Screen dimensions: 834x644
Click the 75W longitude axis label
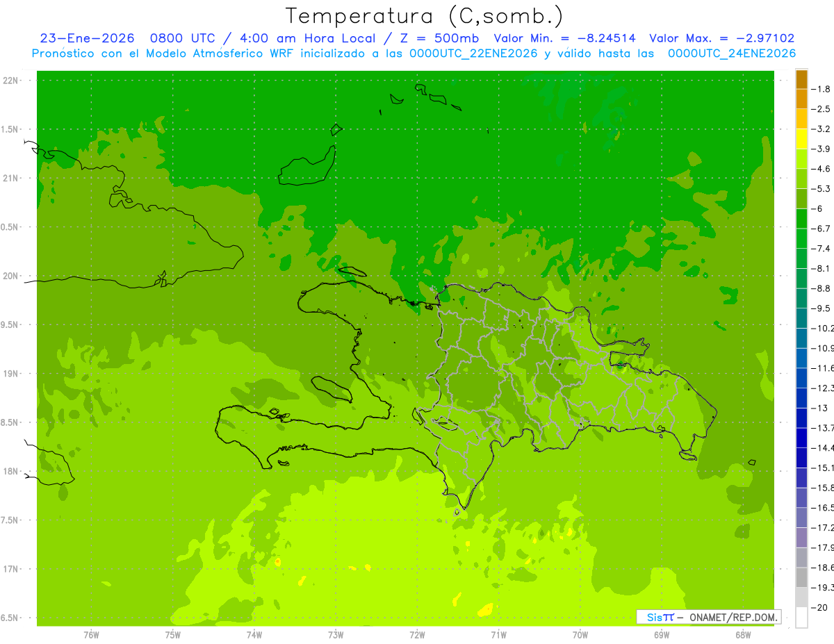173,635
